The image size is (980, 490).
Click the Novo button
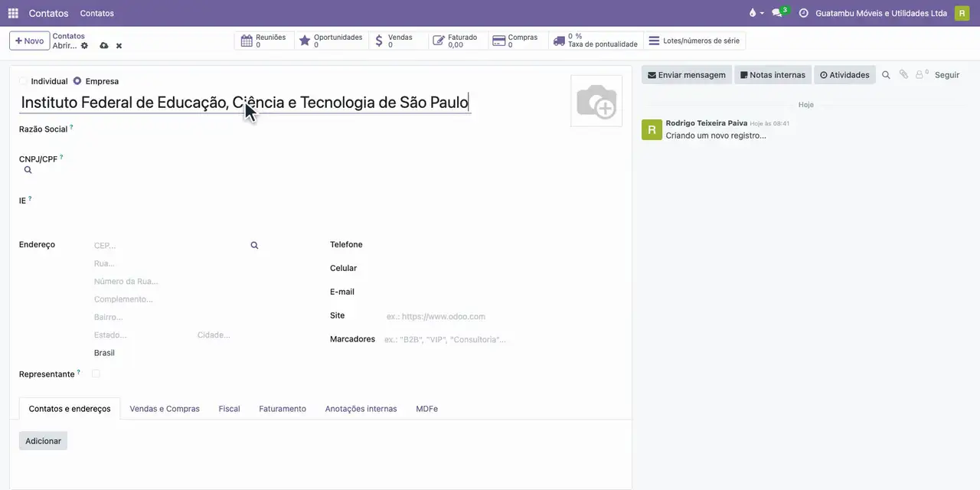[x=30, y=41]
